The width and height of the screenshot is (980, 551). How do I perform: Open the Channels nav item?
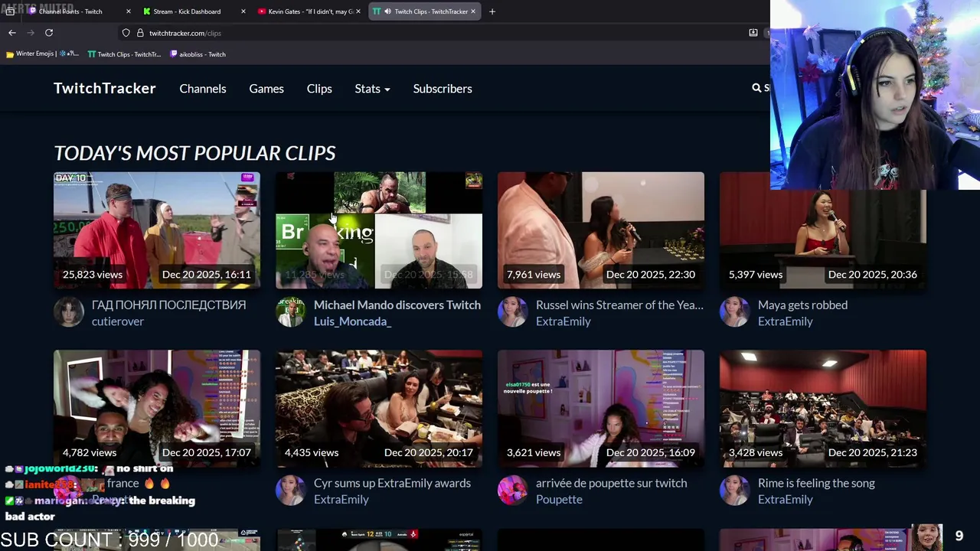203,89
